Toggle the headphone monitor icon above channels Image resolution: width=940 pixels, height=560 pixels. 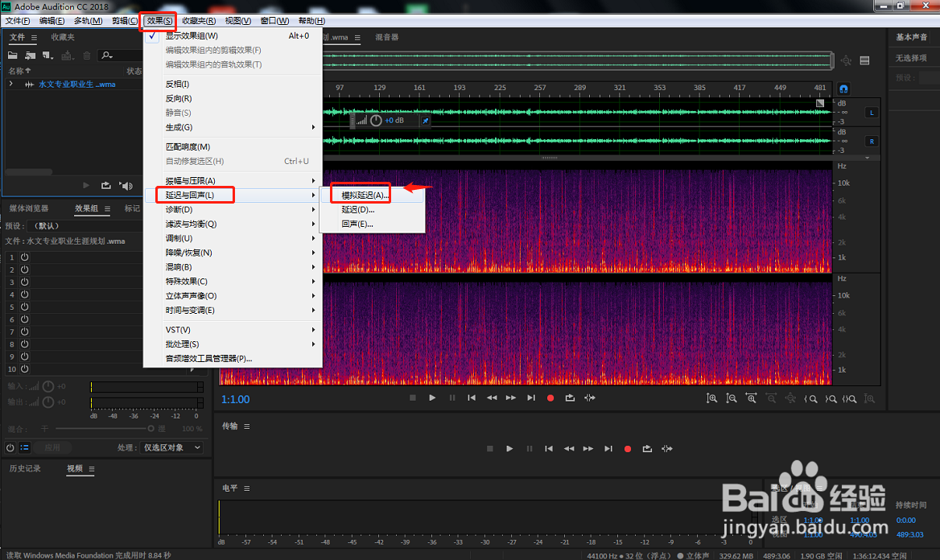pos(843,89)
